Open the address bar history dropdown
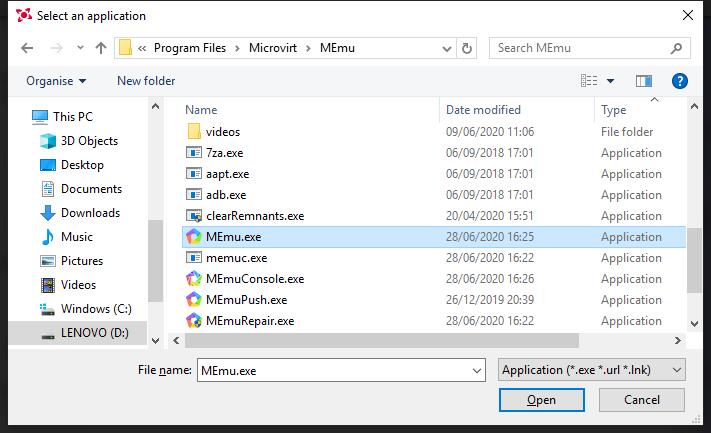This screenshot has height=433, width=711. (x=445, y=48)
